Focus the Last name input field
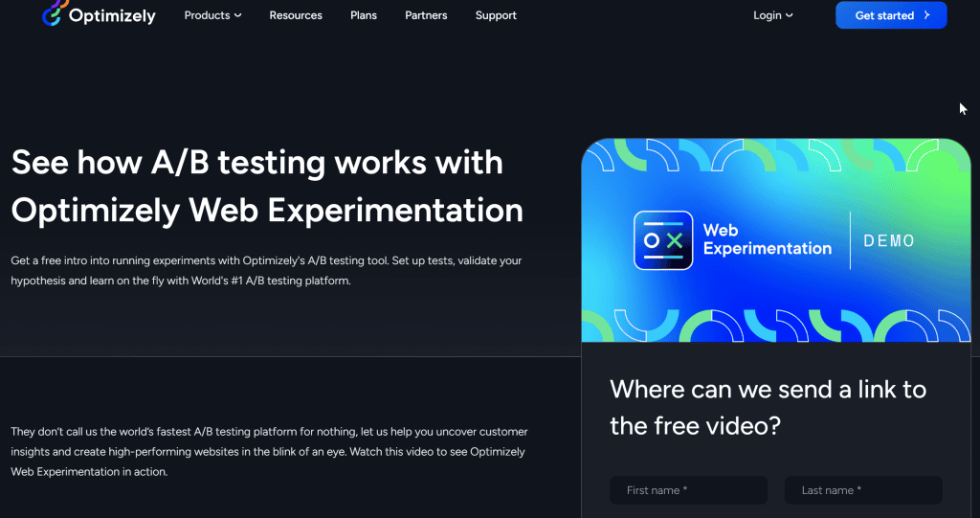 (x=863, y=490)
